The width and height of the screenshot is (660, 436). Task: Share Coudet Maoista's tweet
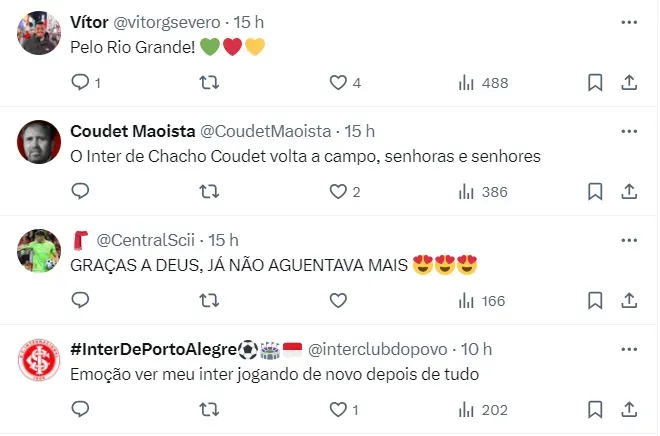629,192
